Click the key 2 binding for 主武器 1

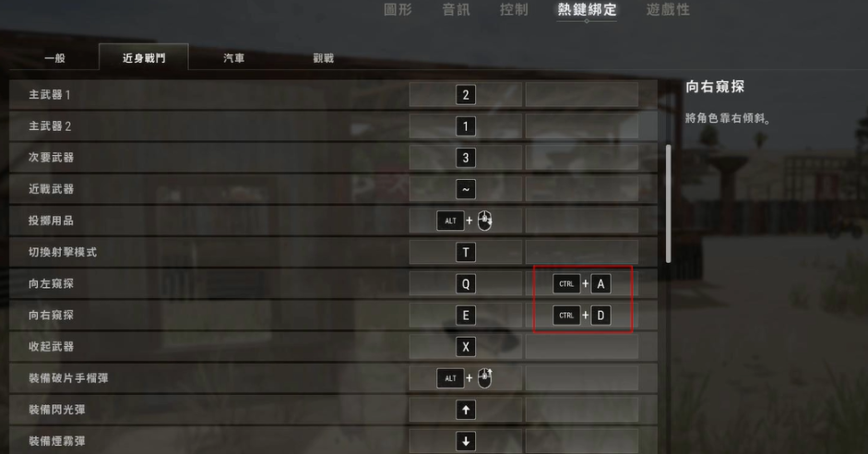(x=466, y=95)
